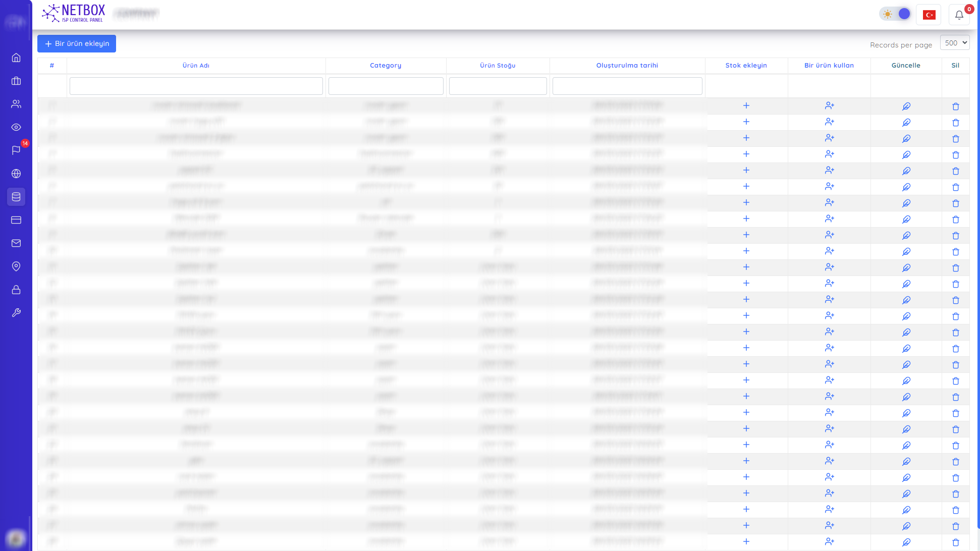Click the Bir ürün ekleyin button
Image resolution: width=980 pixels, height=551 pixels.
[x=77, y=43]
